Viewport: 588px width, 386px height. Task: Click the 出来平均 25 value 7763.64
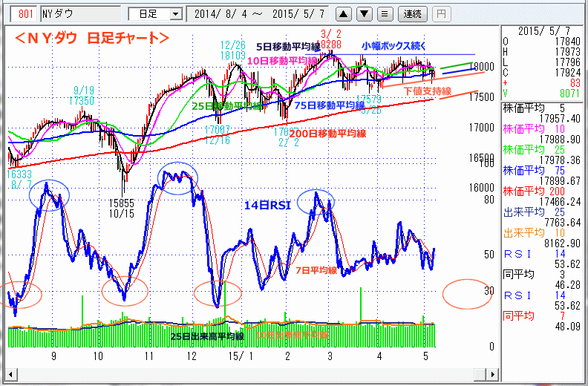pyautogui.click(x=563, y=223)
